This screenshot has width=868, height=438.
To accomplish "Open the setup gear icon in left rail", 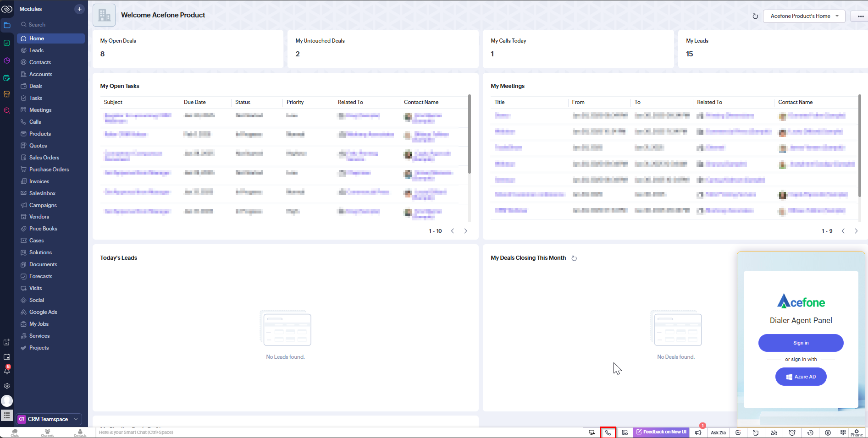I will pyautogui.click(x=7, y=386).
